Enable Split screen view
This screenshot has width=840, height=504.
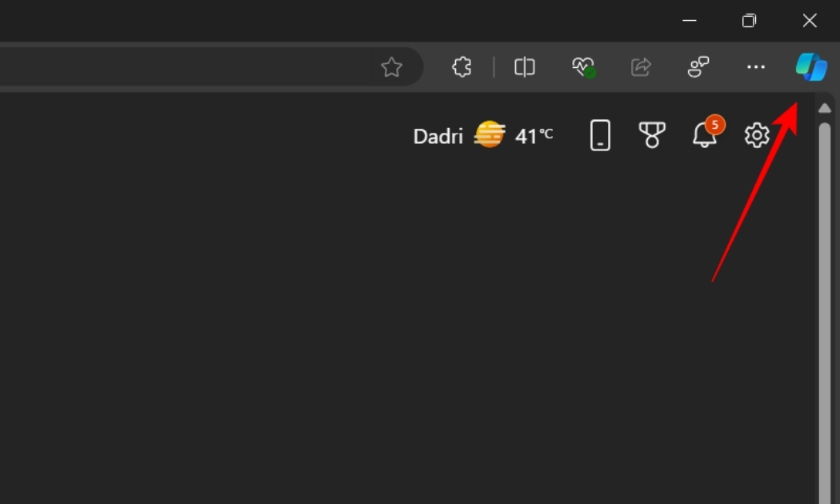[x=524, y=67]
